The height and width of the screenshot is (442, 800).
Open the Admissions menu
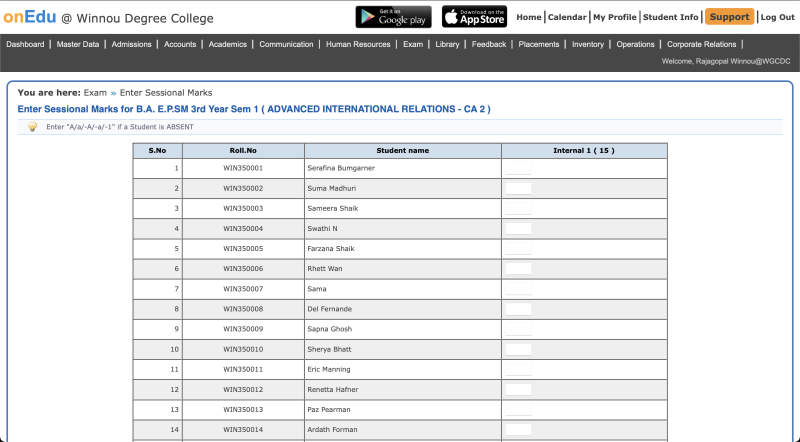click(131, 44)
